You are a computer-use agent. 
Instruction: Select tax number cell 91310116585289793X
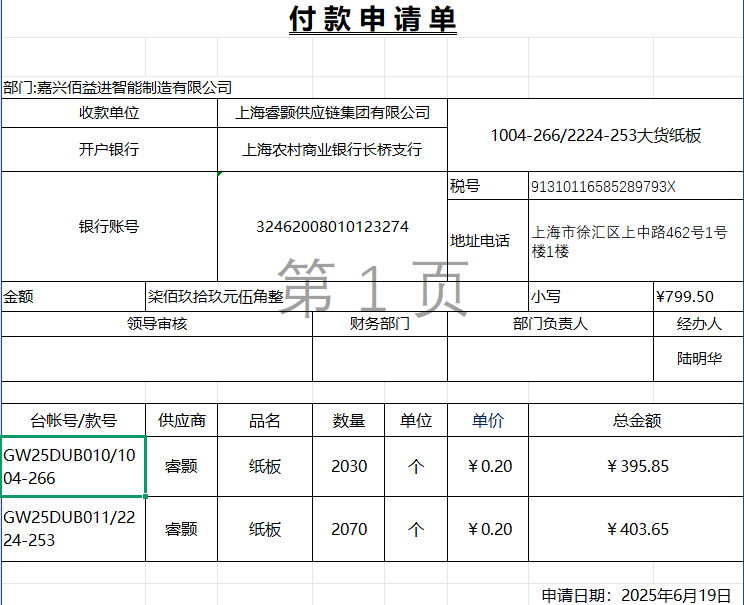[x=603, y=186]
